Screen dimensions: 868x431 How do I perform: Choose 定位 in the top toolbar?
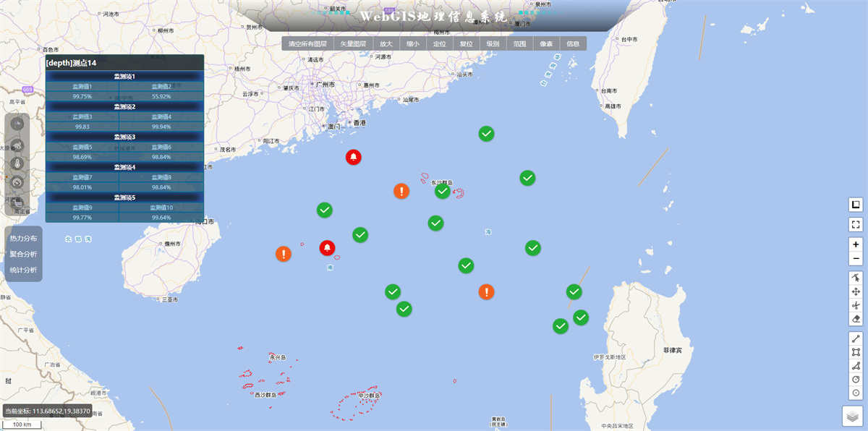439,43
